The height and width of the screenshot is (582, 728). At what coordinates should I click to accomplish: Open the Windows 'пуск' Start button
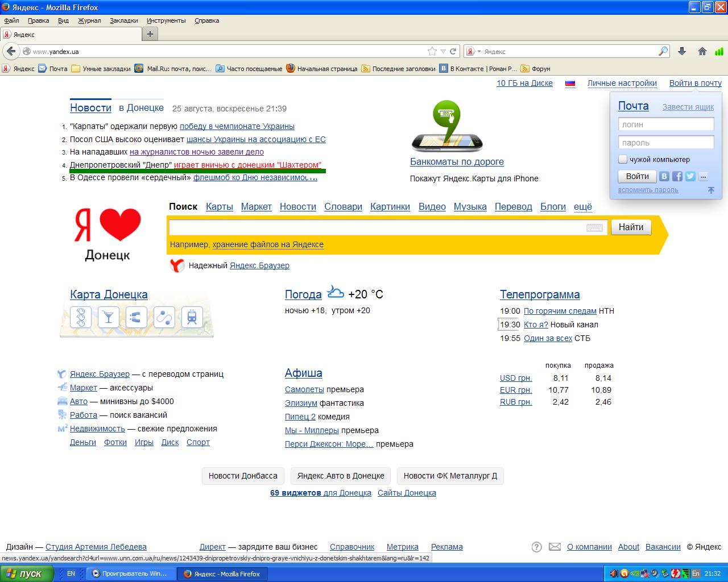click(x=27, y=574)
